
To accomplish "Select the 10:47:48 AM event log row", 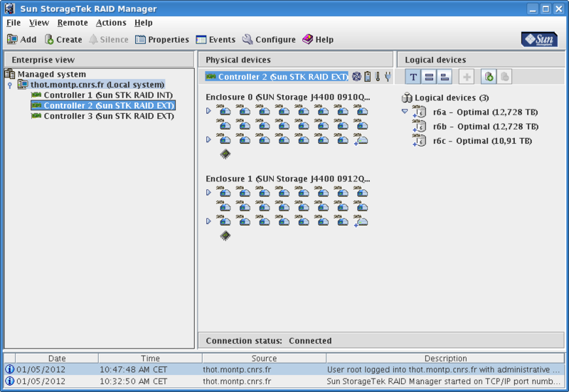I will coord(284,369).
